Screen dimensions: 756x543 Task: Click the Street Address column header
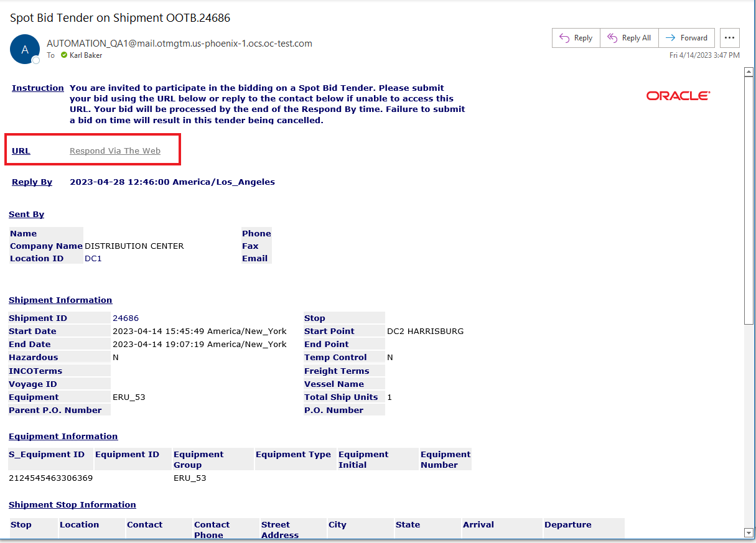pos(293,529)
